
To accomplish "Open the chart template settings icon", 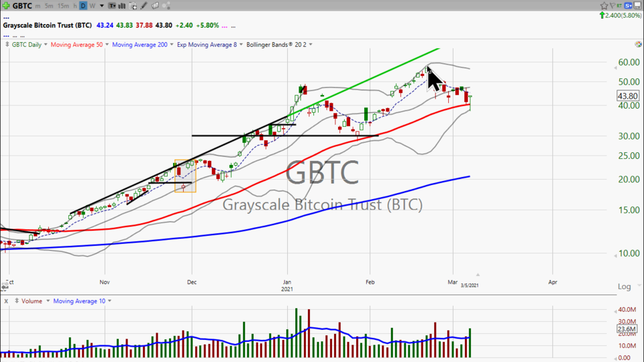I will (133, 6).
